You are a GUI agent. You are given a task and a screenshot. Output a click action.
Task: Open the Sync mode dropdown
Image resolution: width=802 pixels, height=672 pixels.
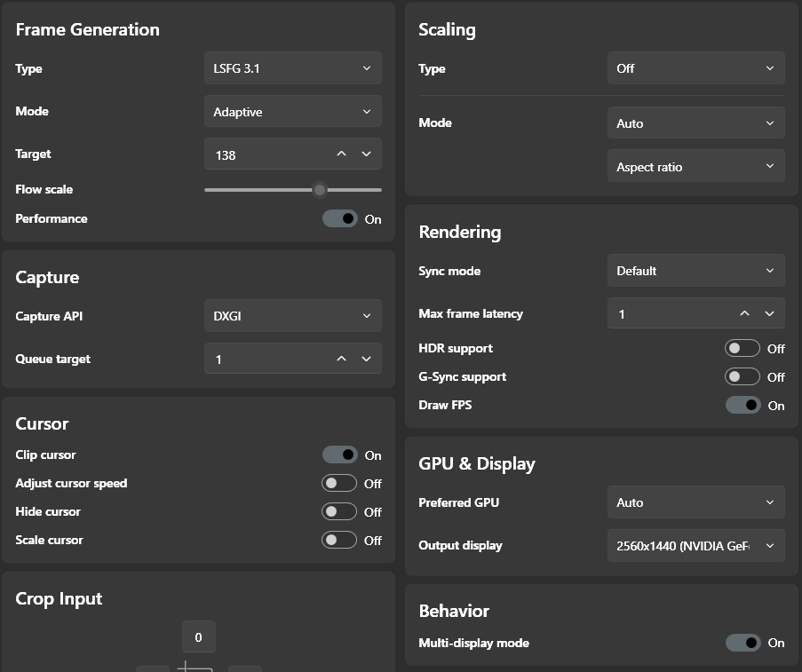click(x=695, y=271)
